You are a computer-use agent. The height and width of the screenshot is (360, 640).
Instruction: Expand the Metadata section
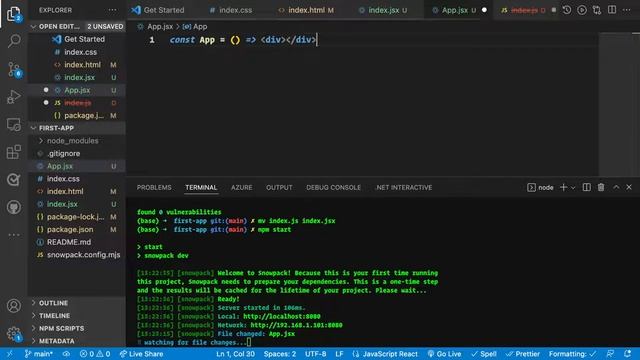point(76,341)
